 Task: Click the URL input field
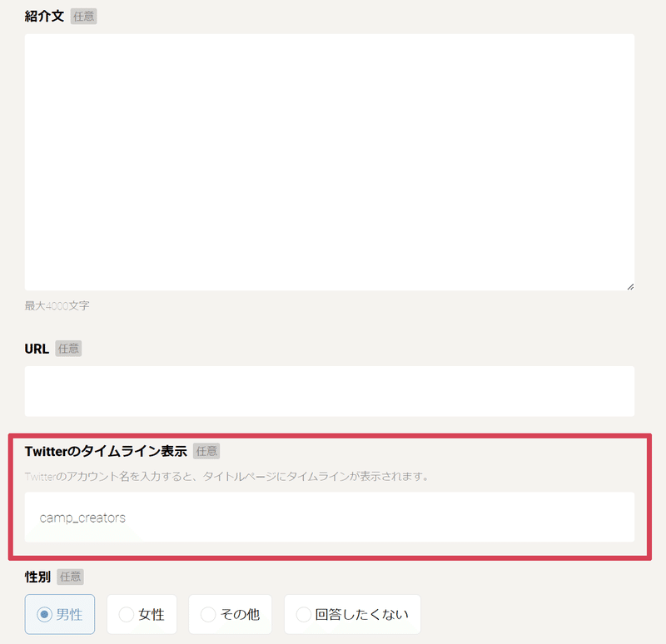click(x=330, y=391)
